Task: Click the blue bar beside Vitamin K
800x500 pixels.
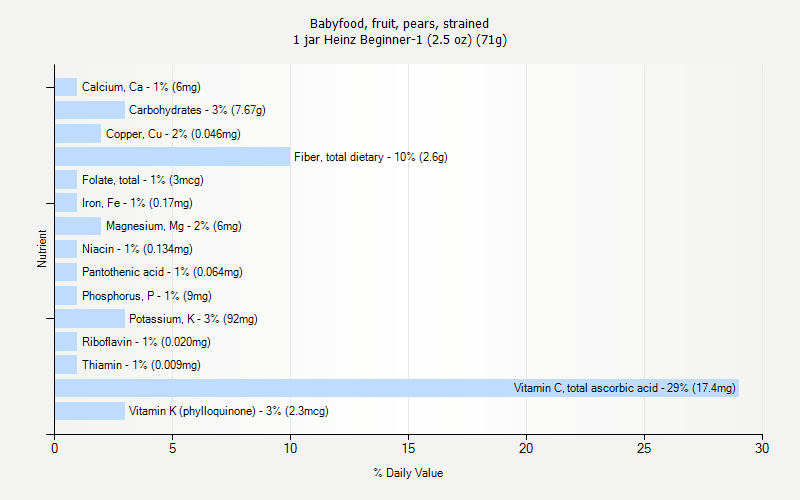Action: coord(90,411)
